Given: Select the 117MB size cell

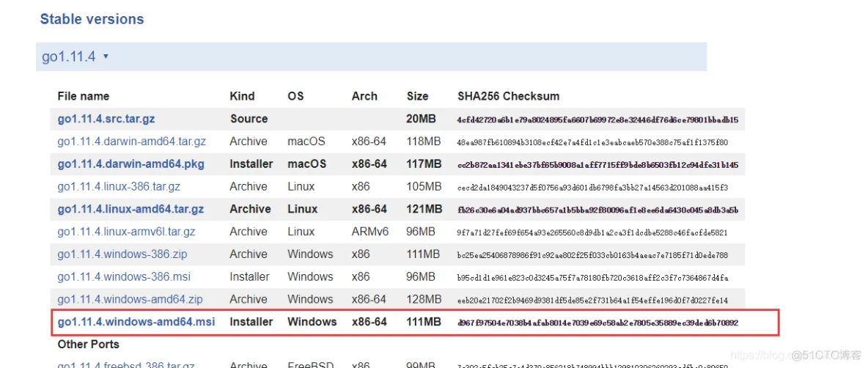Looking at the screenshot, I should tap(424, 164).
